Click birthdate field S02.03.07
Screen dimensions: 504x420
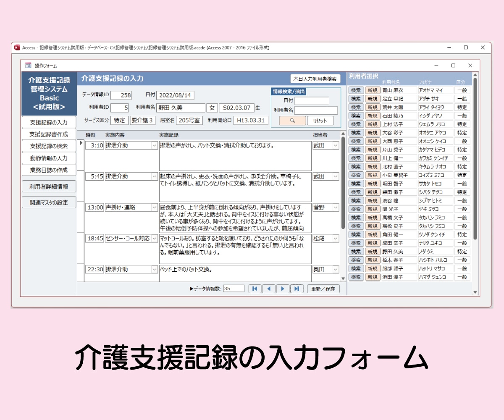(236, 108)
